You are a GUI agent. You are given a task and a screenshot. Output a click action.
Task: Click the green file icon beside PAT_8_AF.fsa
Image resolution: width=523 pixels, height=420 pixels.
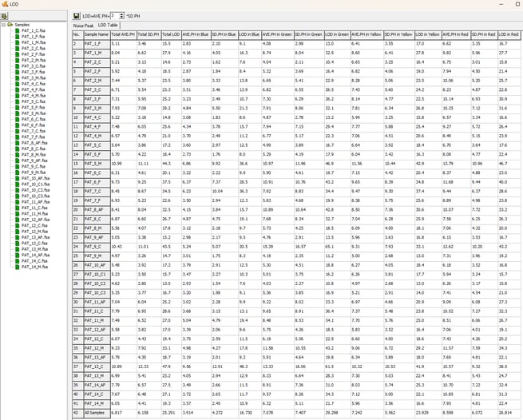point(17,143)
